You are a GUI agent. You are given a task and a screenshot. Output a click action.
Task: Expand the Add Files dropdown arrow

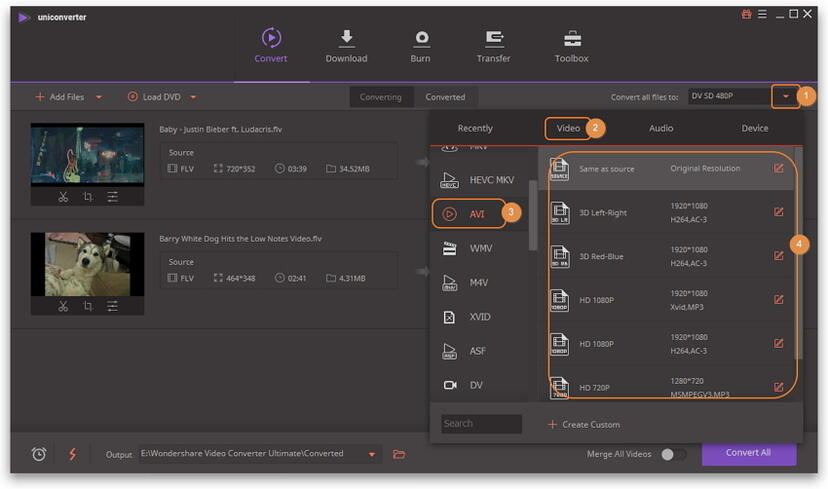(x=99, y=97)
